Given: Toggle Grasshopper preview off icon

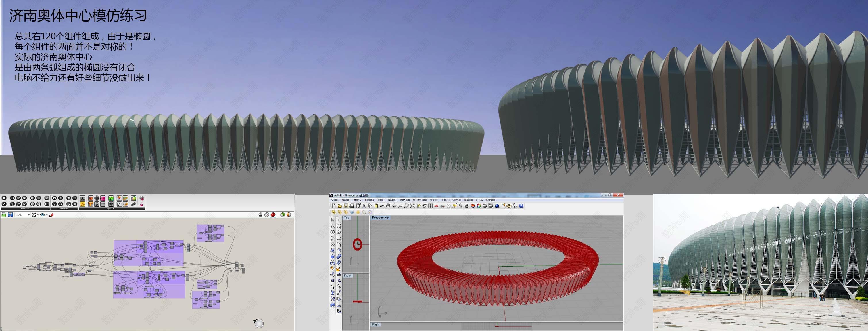Looking at the screenshot, I should click(260, 215).
